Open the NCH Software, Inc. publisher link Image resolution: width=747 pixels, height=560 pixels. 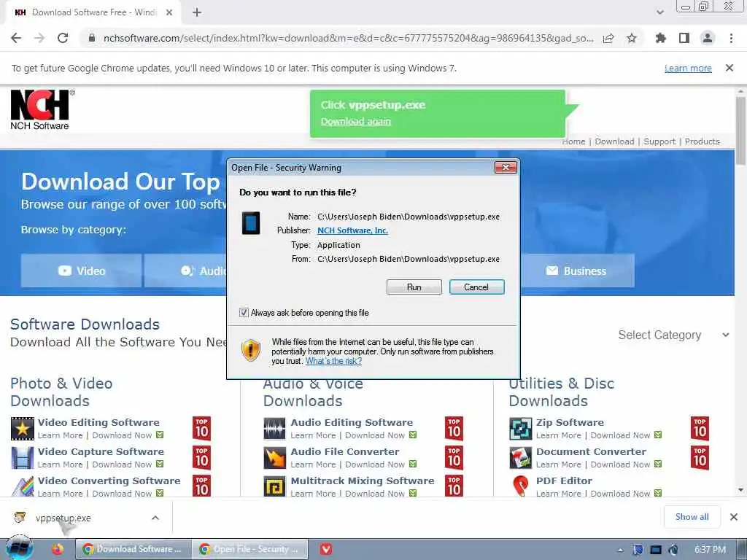(352, 230)
